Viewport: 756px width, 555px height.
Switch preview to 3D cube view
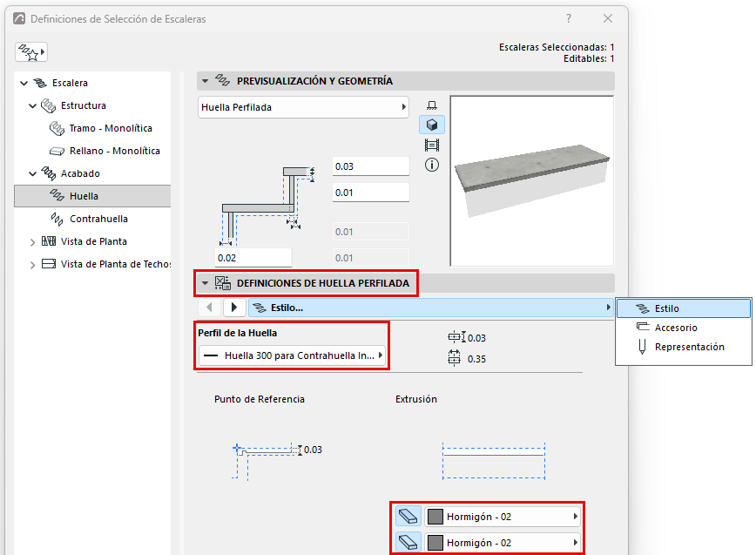[432, 125]
